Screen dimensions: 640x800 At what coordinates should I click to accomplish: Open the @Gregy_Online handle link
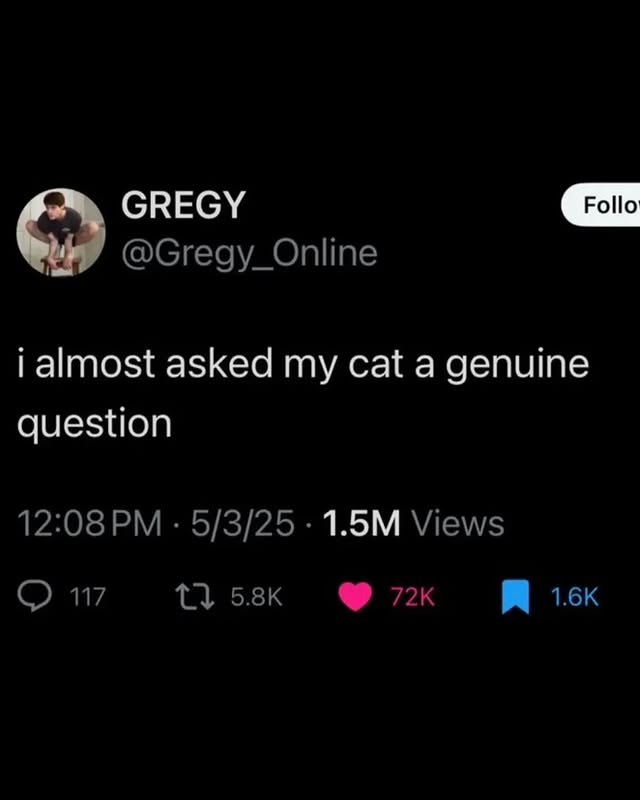[x=249, y=253]
